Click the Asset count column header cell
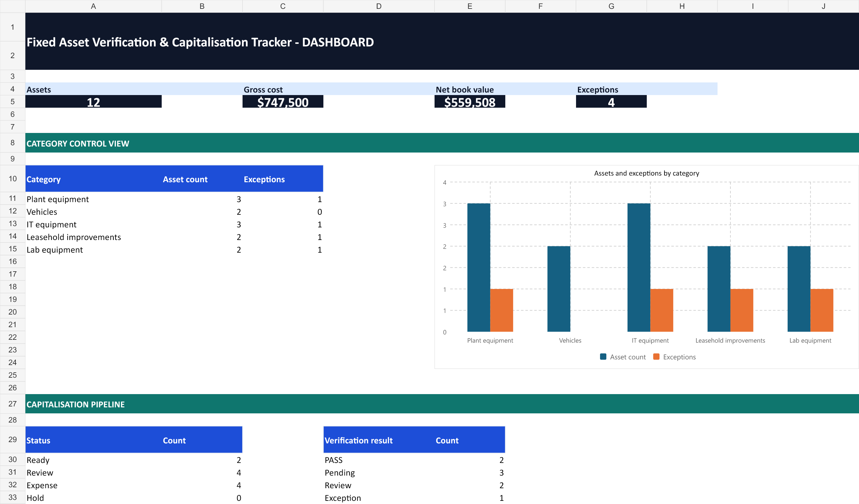 click(x=202, y=179)
